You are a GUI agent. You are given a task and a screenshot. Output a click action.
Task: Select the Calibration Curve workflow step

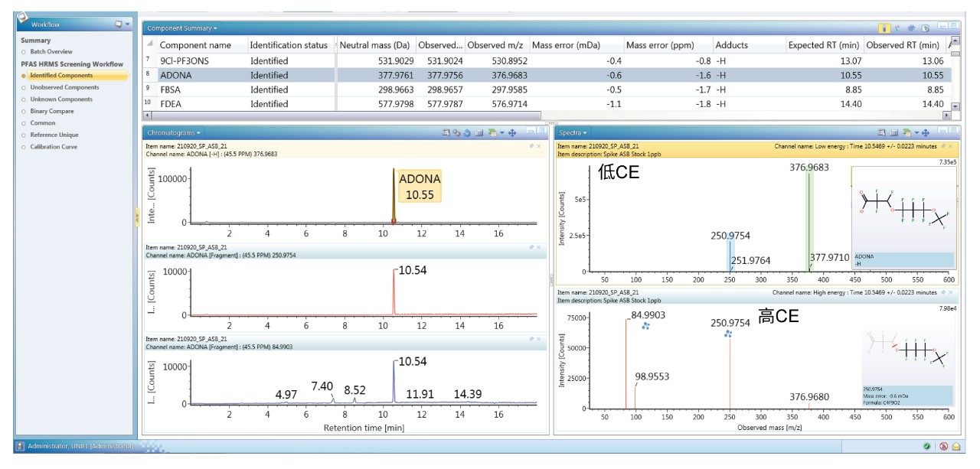tap(54, 146)
